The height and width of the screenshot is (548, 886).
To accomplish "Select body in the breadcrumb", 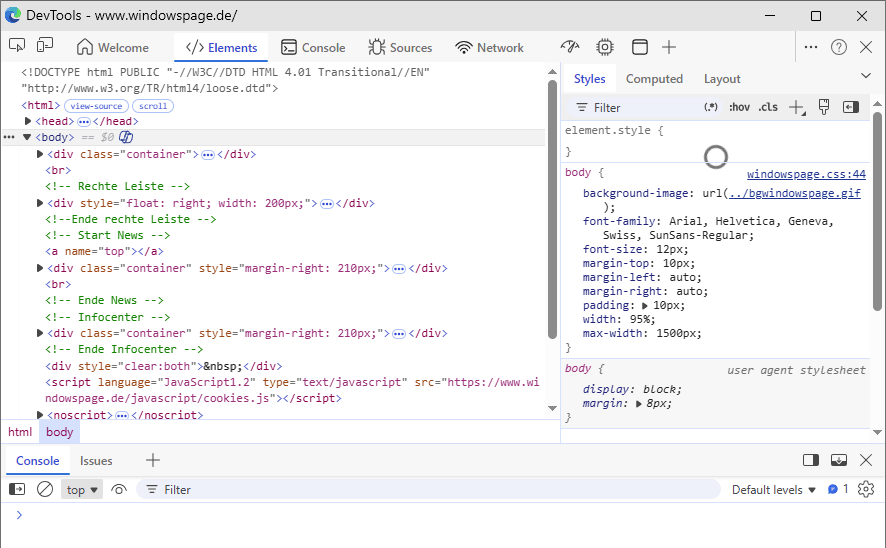I will click(x=59, y=432).
